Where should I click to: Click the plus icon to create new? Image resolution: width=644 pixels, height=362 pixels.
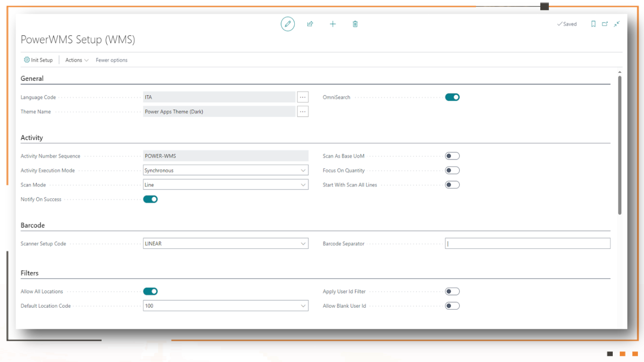coord(333,24)
